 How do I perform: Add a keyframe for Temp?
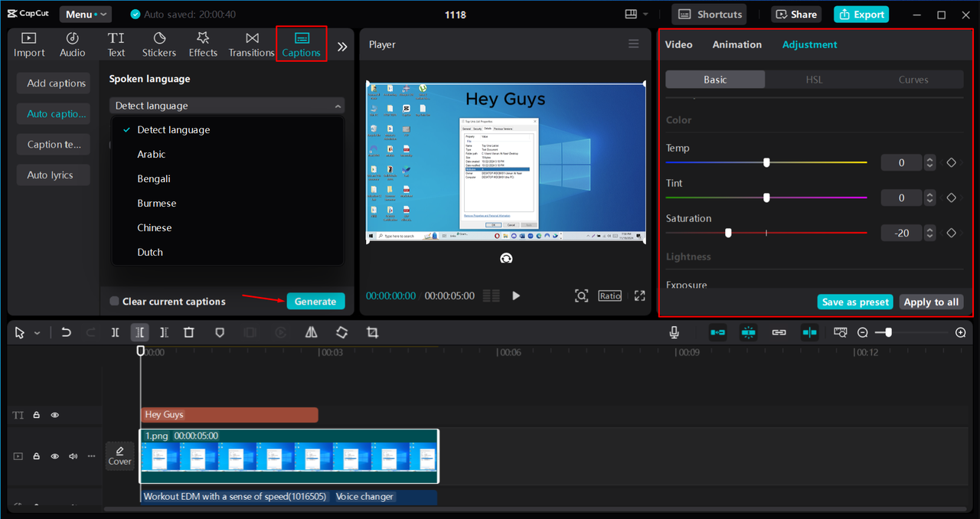952,162
